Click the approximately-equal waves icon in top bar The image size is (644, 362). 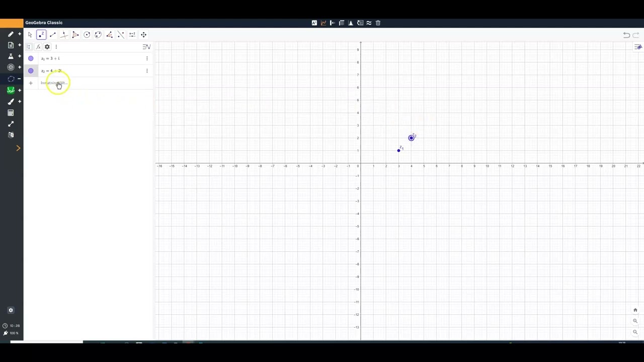[x=369, y=23]
